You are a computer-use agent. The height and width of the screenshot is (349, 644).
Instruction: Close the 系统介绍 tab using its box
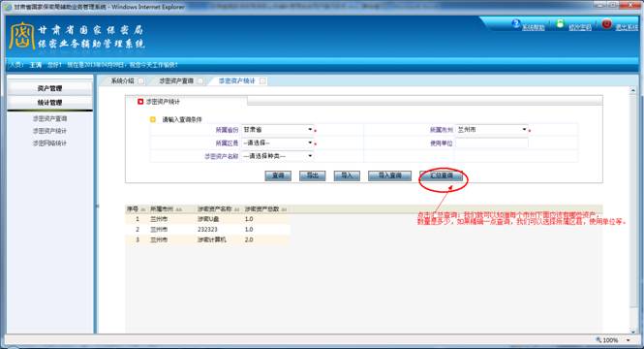[x=140, y=81]
